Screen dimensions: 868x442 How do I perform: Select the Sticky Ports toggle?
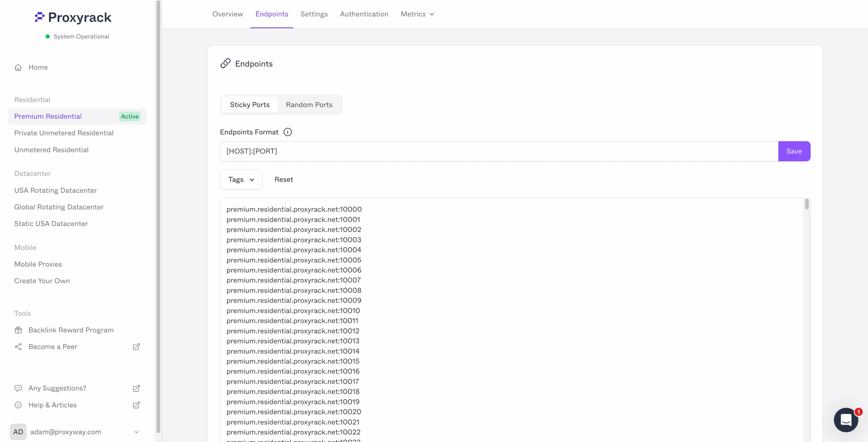[250, 105]
